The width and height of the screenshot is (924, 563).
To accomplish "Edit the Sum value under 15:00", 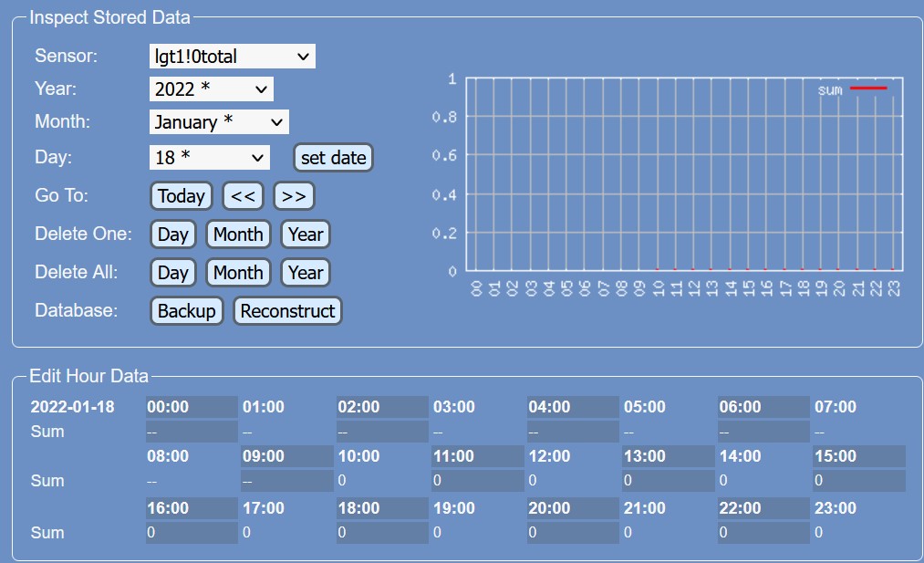I will (859, 481).
